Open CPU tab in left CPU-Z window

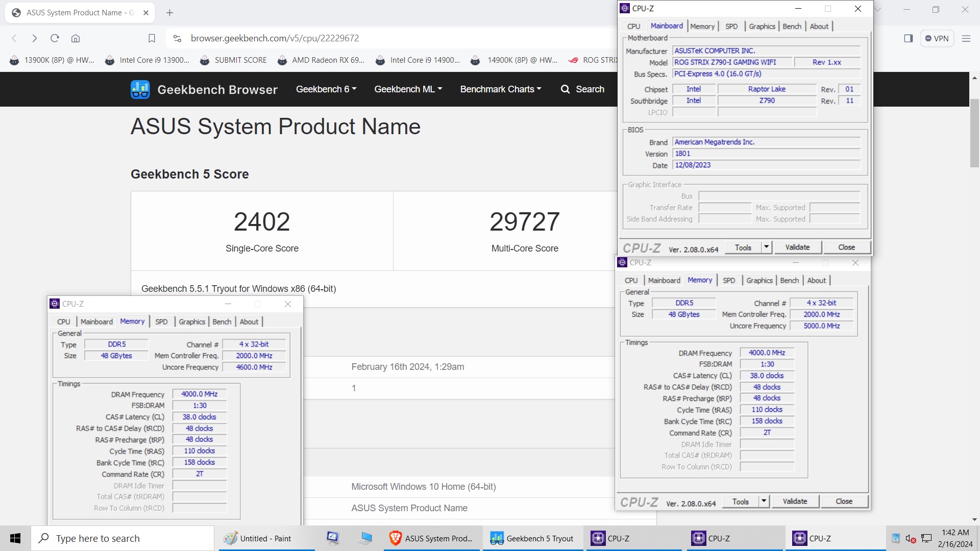tap(63, 322)
